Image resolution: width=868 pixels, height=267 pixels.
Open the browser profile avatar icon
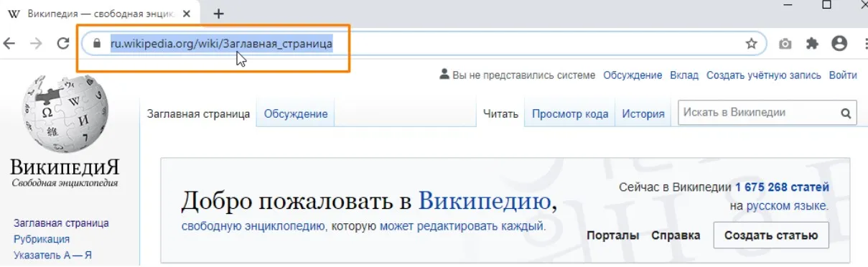tap(839, 44)
